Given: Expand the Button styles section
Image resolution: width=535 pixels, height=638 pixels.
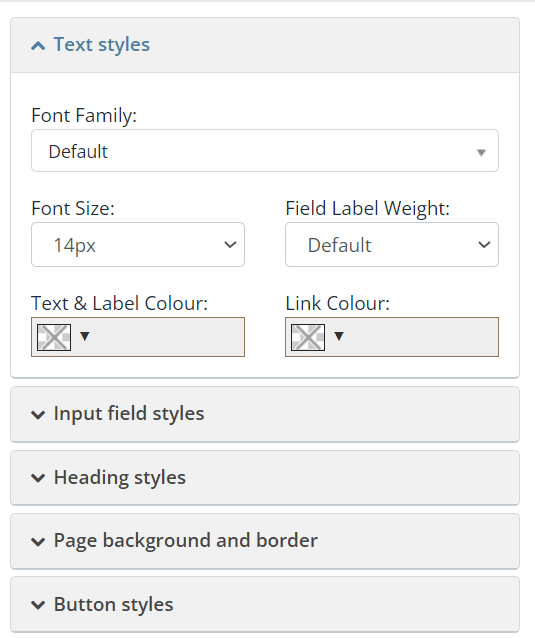Looking at the screenshot, I should coord(265,605).
